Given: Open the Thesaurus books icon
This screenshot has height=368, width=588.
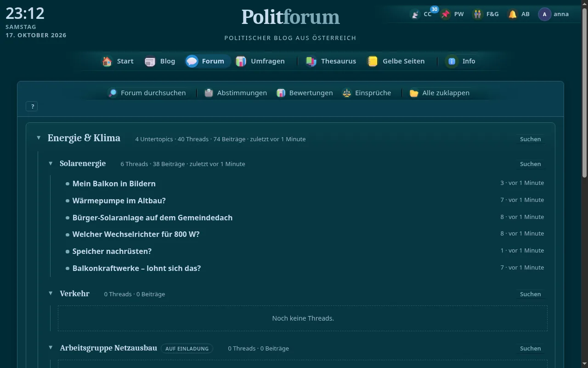Looking at the screenshot, I should point(311,61).
